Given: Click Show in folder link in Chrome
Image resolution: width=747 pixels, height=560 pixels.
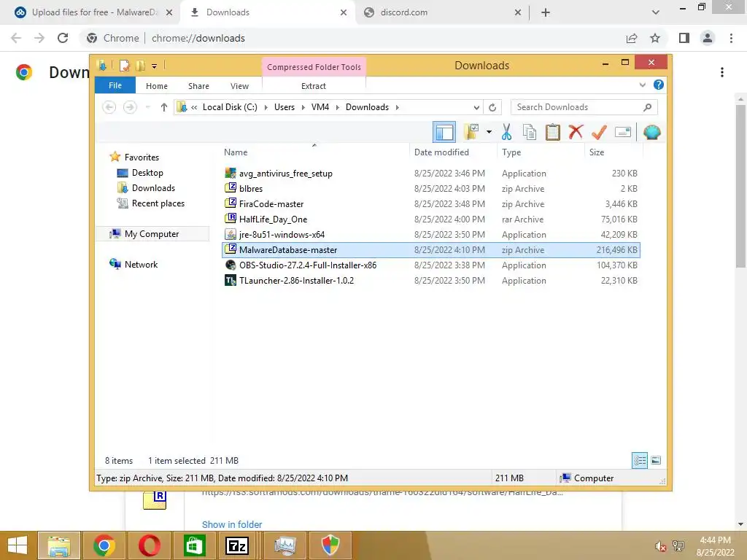Looking at the screenshot, I should click(232, 524).
